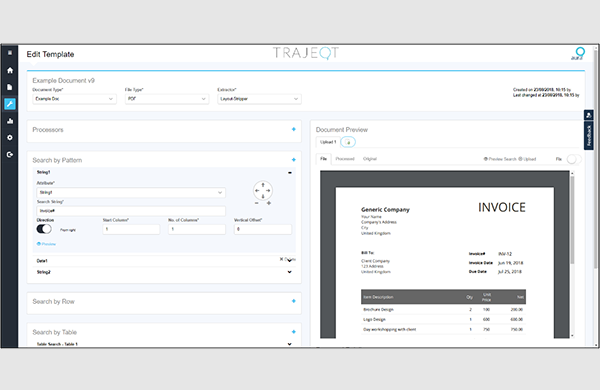Image resolution: width=600 pixels, height=390 pixels.
Task: Switch to the File tab
Action: pos(323,159)
